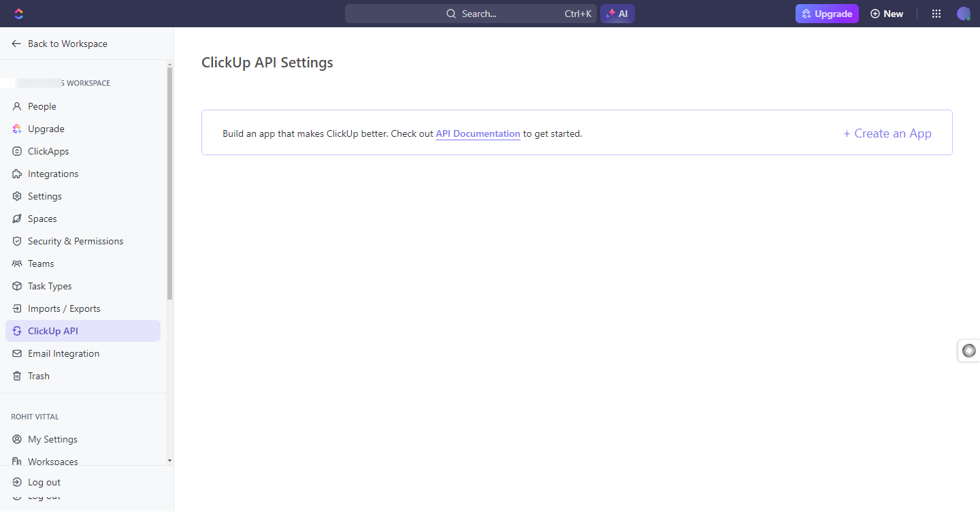Click the New button in top bar
This screenshot has height=512, width=980.
pyautogui.click(x=887, y=14)
